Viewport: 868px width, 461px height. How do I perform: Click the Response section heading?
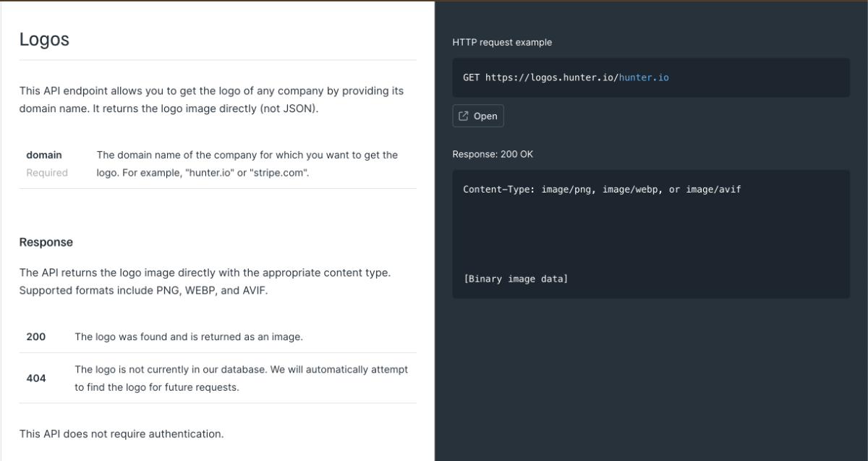tap(46, 242)
